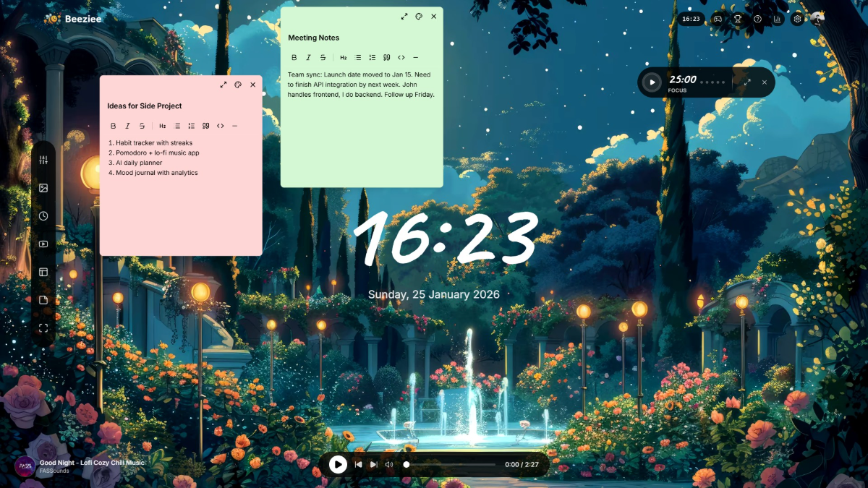Open the wallpaper picker icon in the sidebar
The image size is (868, 488).
pyautogui.click(x=43, y=187)
